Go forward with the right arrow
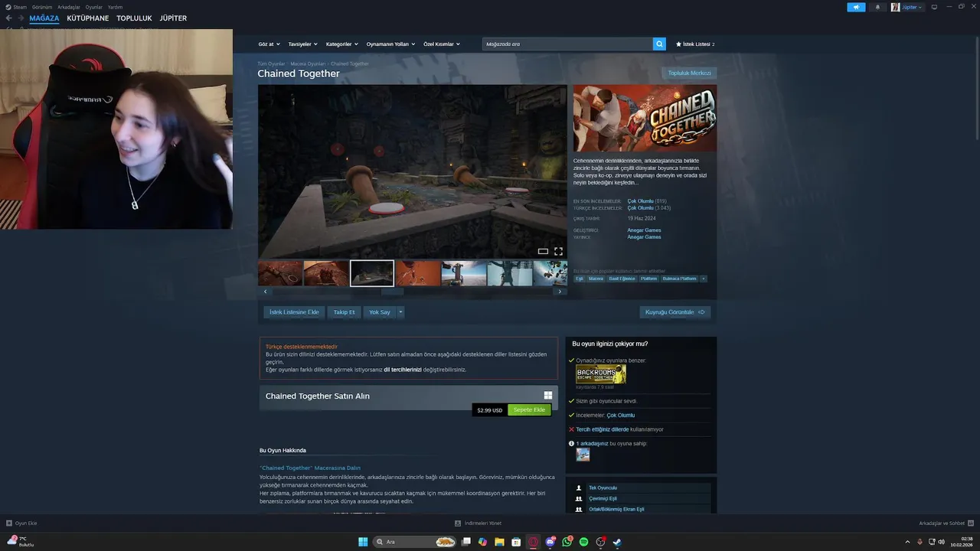Viewport: 980px width, 551px height. tap(21, 18)
